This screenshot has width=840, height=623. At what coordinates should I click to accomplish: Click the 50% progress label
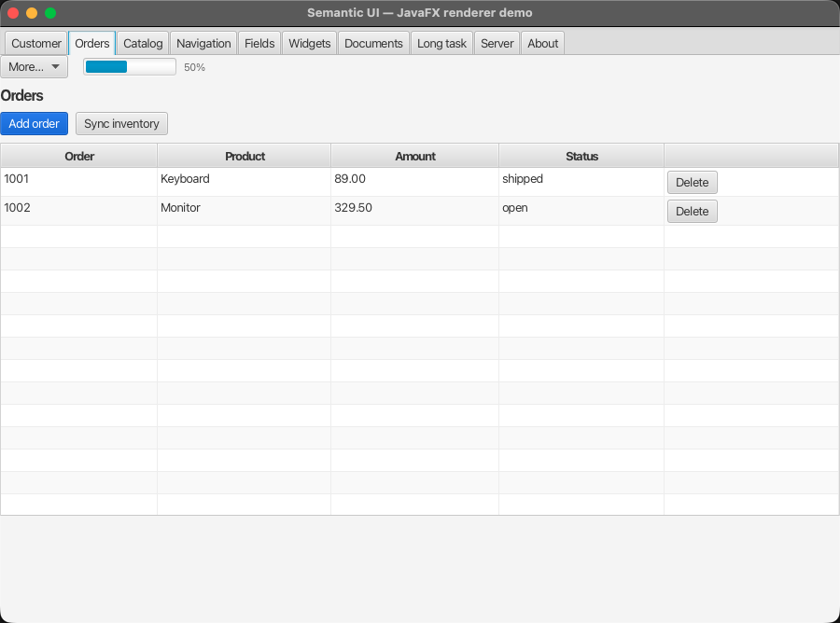tap(194, 67)
